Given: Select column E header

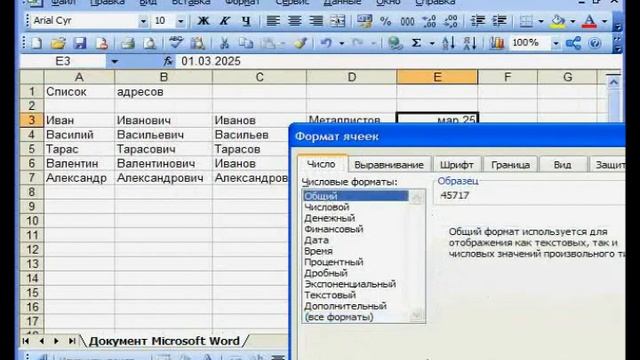Looking at the screenshot, I should pyautogui.click(x=437, y=77).
